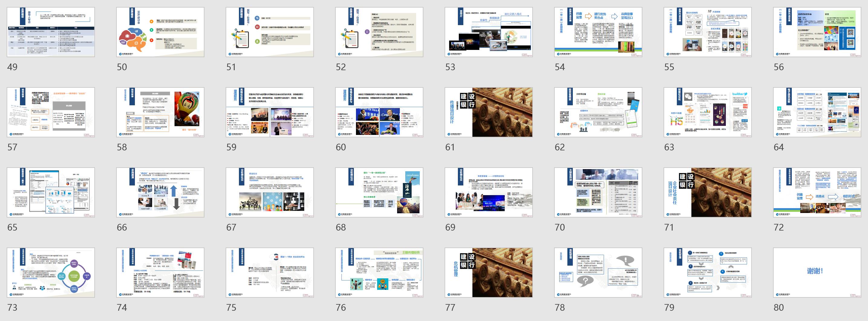Click the slide number label 49
This screenshot has height=321, width=868.
12,67
